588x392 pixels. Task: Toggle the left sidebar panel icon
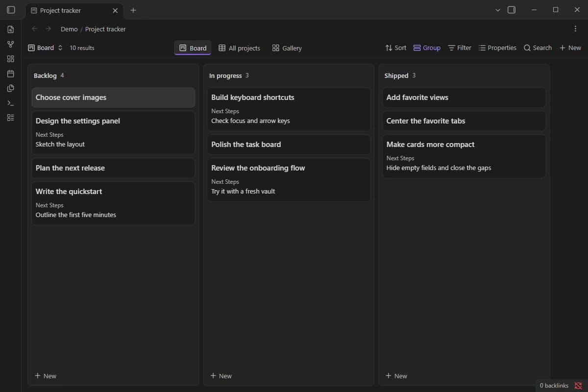click(x=10, y=10)
